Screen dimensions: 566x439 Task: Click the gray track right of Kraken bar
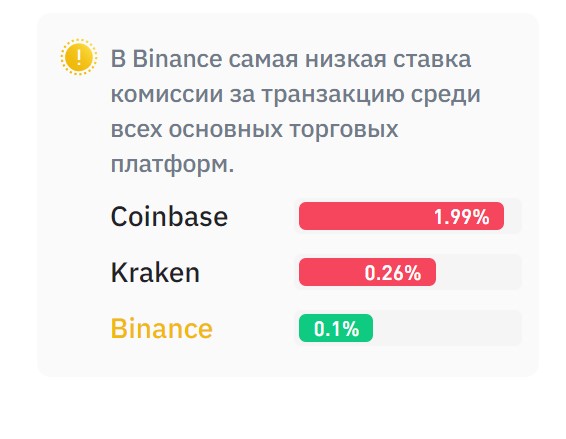pyautogui.click(x=479, y=272)
